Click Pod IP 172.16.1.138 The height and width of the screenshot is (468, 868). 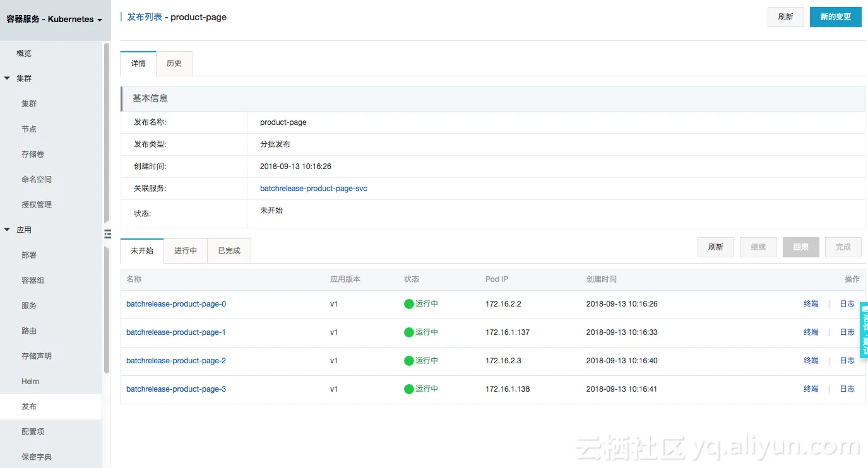point(508,389)
